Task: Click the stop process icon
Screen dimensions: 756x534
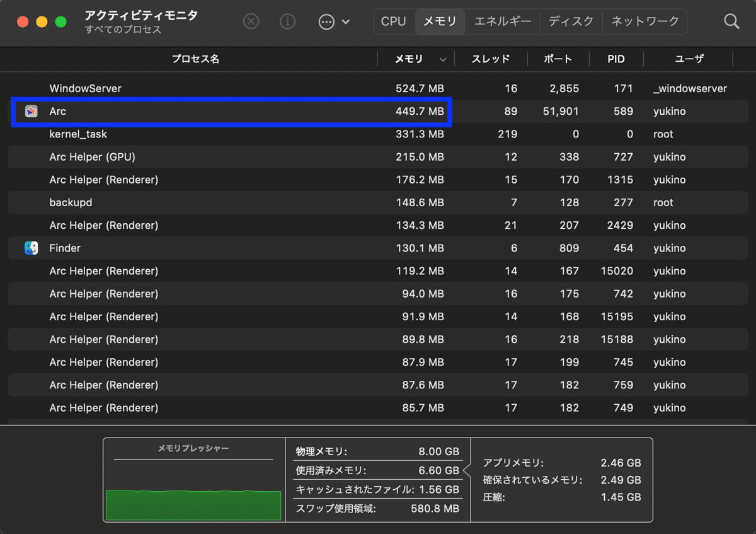Action: 251,22
